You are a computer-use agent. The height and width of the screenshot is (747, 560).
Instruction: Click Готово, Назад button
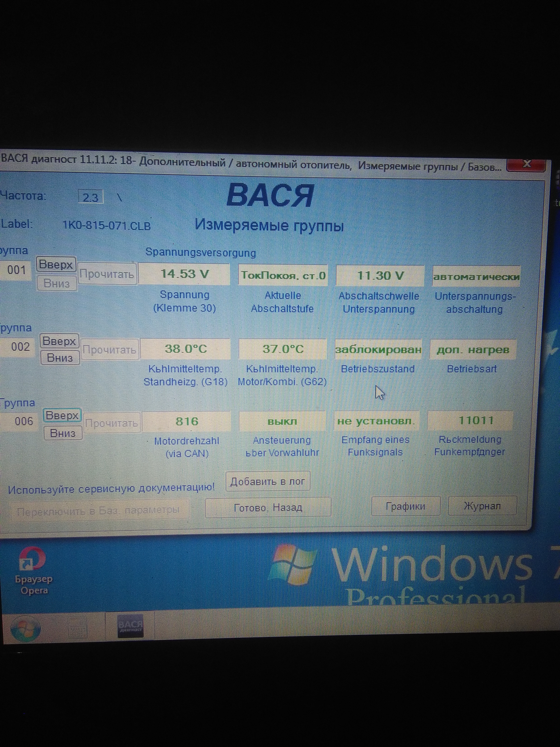[268, 508]
